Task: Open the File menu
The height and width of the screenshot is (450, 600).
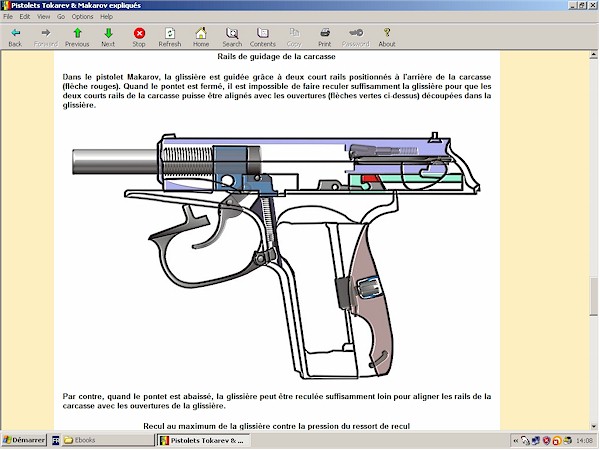Action: (8, 16)
